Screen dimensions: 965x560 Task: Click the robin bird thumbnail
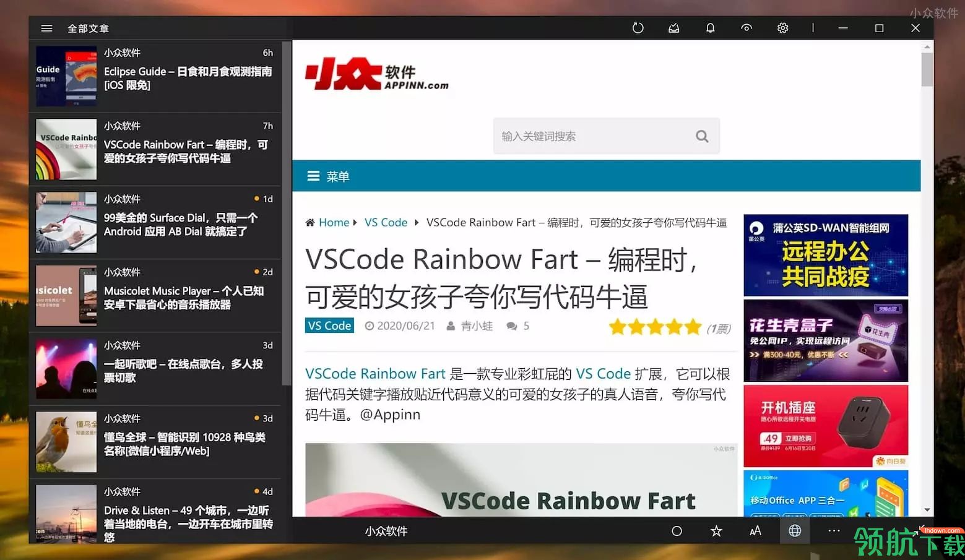point(66,441)
